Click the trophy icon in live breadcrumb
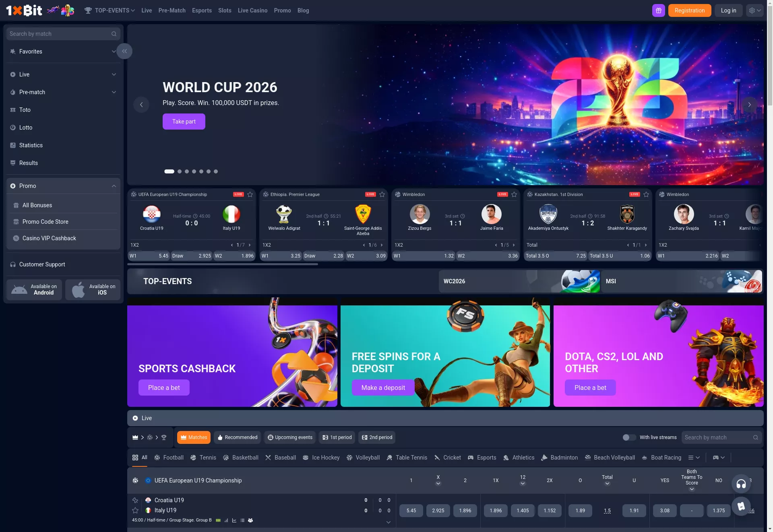This screenshot has width=773, height=532. point(164,437)
